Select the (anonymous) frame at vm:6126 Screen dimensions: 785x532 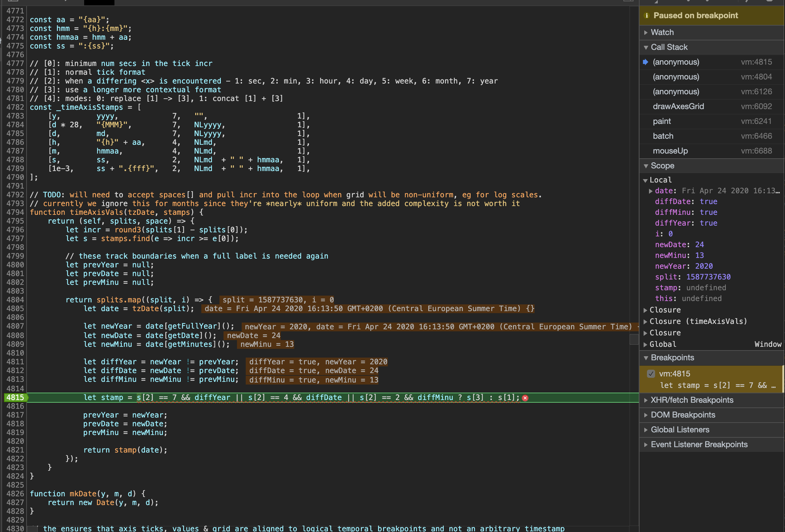712,92
